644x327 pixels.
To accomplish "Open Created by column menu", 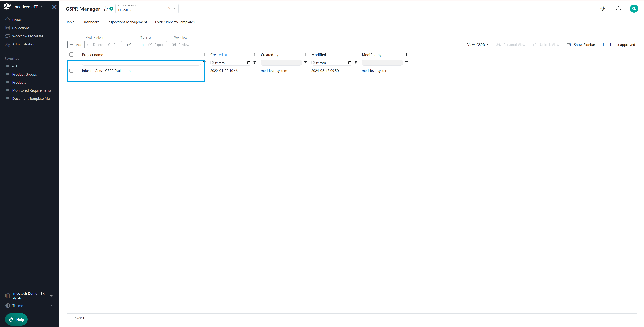I will [305, 55].
